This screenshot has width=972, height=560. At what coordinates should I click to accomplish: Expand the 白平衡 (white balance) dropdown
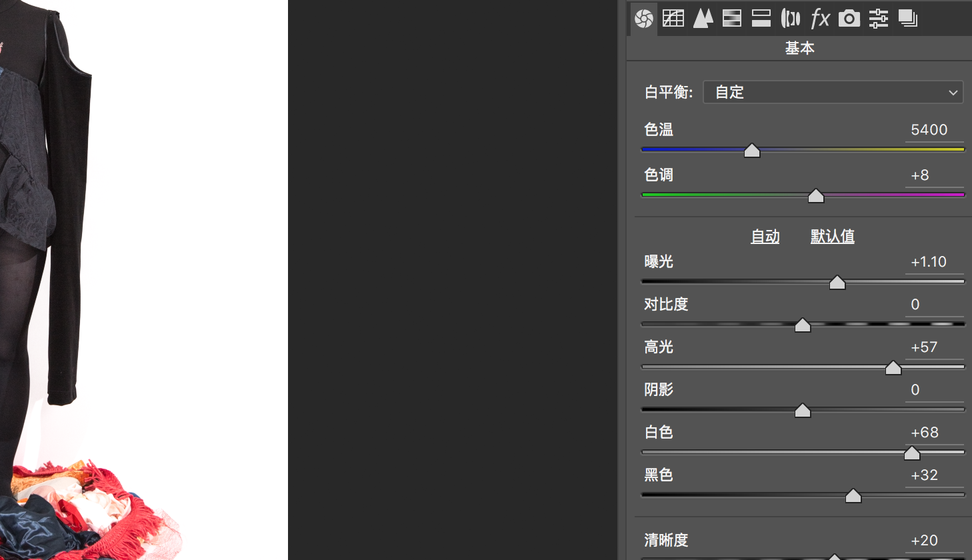(833, 92)
